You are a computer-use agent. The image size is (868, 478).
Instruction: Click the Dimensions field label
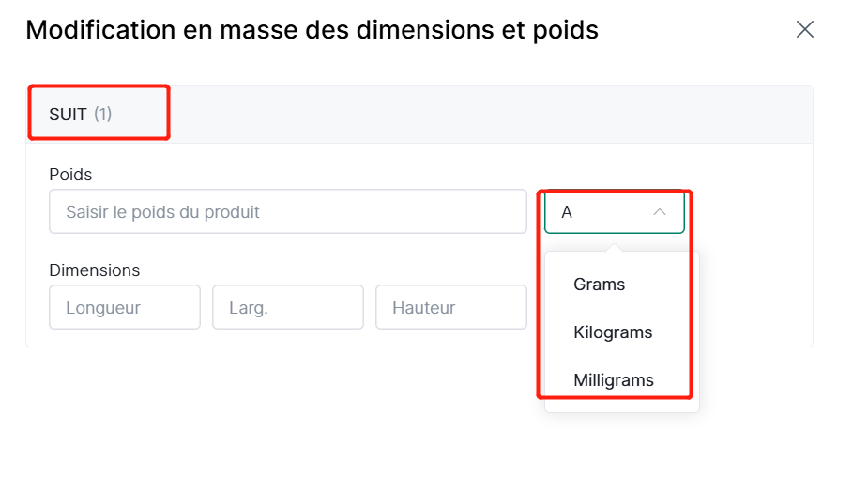tap(94, 270)
